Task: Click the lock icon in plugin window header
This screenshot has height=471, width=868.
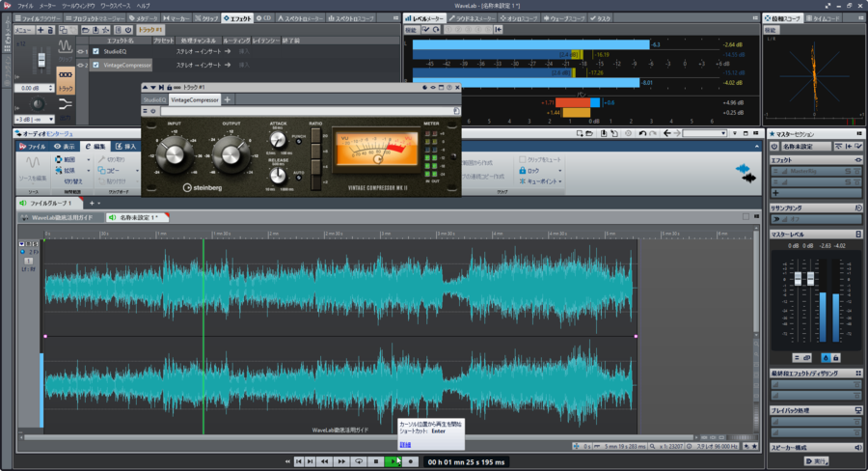Action: [170, 88]
